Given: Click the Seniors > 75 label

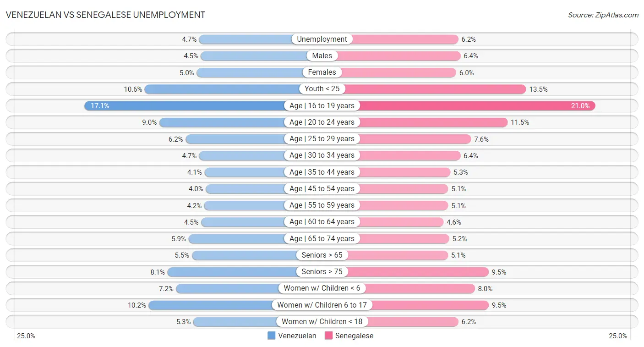Looking at the screenshot, I should (322, 272).
